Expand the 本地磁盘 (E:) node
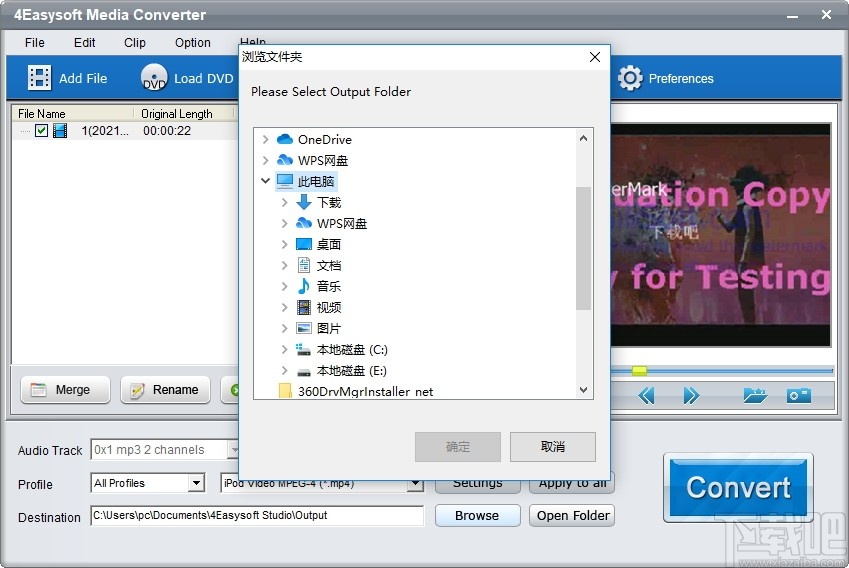 [284, 370]
